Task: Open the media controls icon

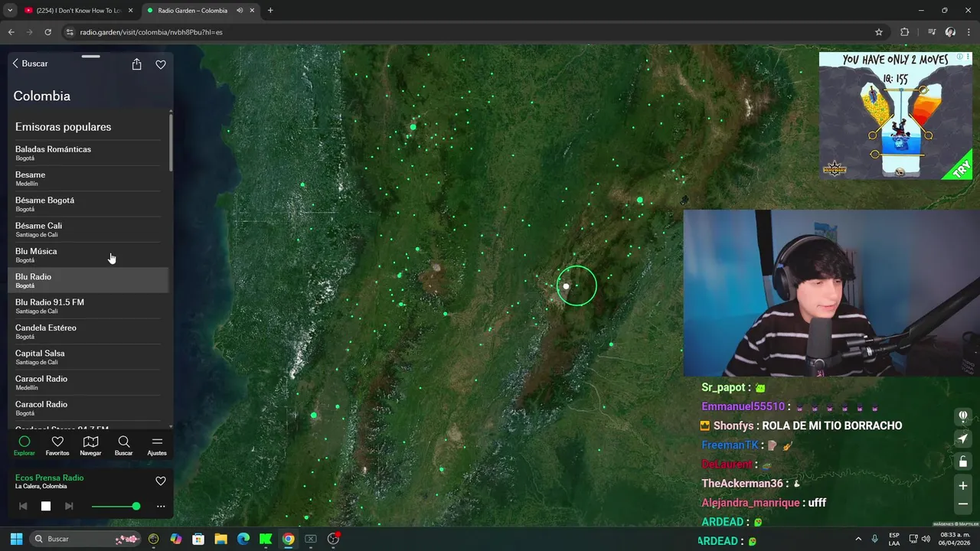Action: (x=932, y=32)
